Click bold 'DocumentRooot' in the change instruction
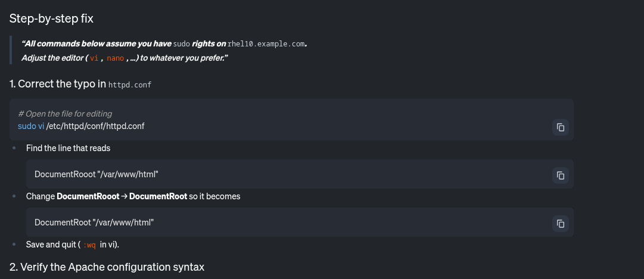This screenshot has width=644, height=279. click(88, 196)
